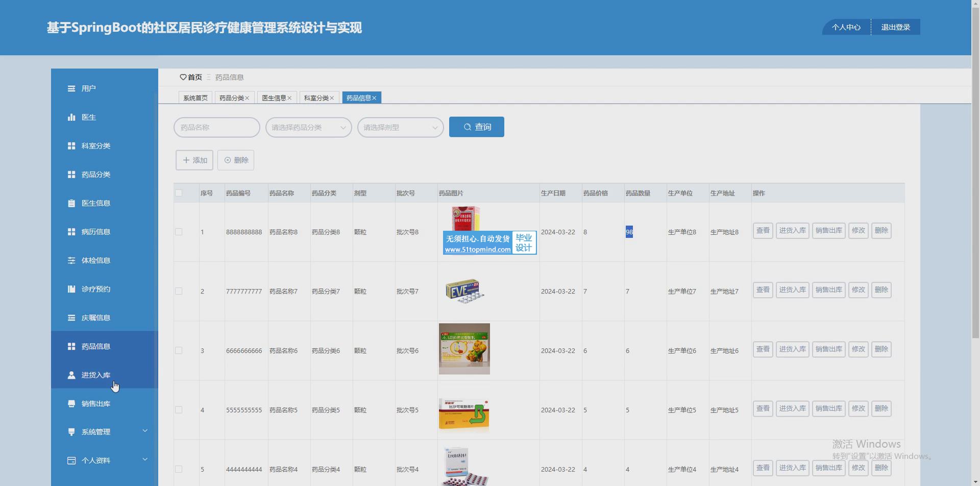
Task: Open the 请选择药品分类 dropdown
Action: [x=308, y=128]
